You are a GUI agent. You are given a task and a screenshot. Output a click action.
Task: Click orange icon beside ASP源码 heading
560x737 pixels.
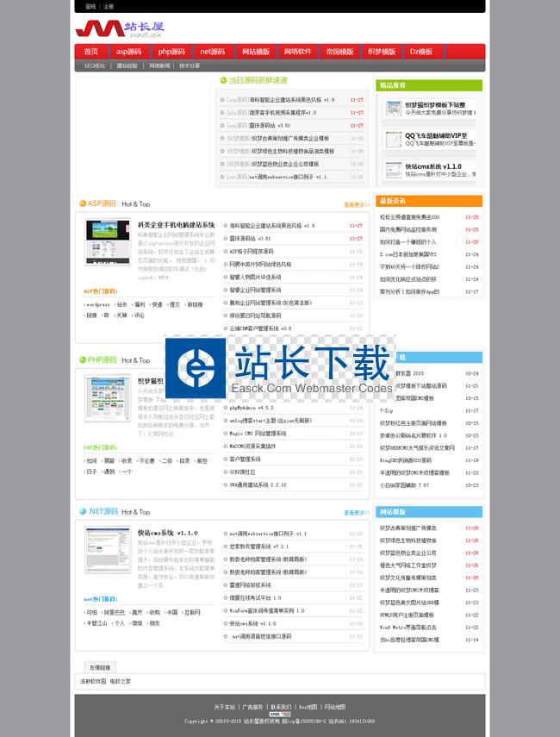83,203
